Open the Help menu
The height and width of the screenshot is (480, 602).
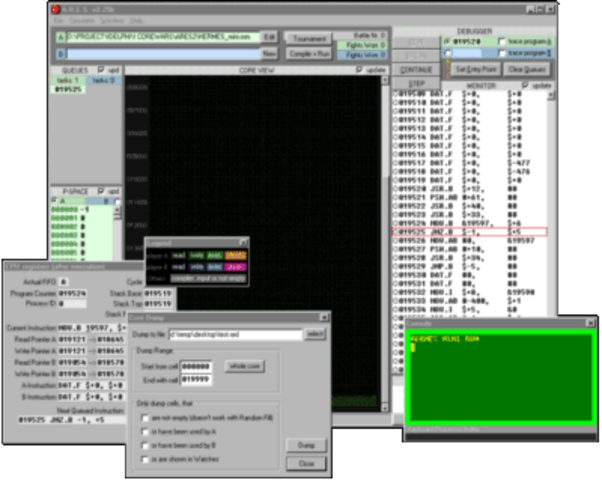[x=136, y=20]
